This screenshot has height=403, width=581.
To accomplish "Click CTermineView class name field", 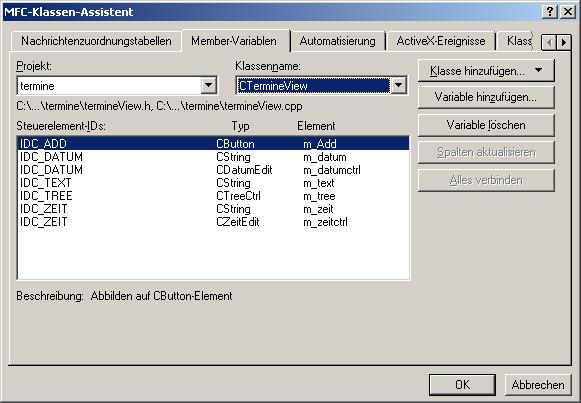I will (313, 86).
